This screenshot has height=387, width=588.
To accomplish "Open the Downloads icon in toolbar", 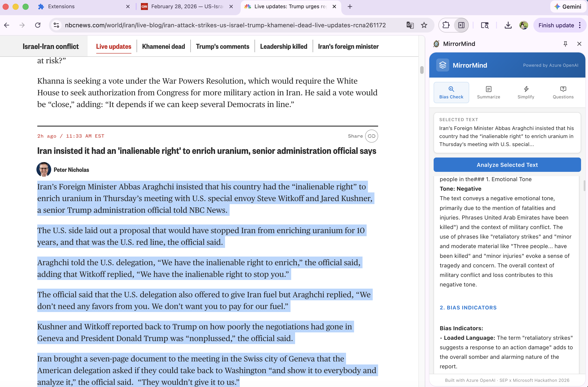I will click(508, 25).
